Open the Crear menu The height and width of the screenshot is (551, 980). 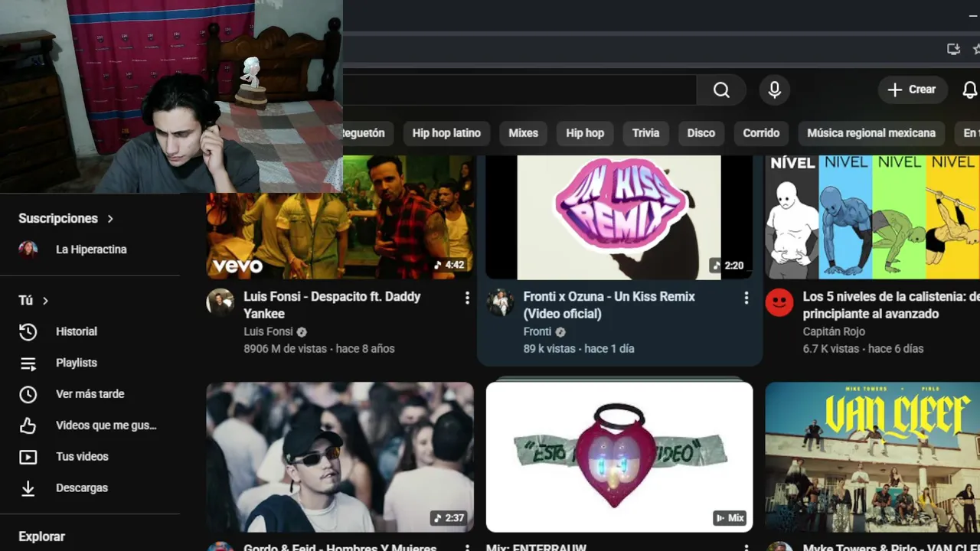(912, 90)
